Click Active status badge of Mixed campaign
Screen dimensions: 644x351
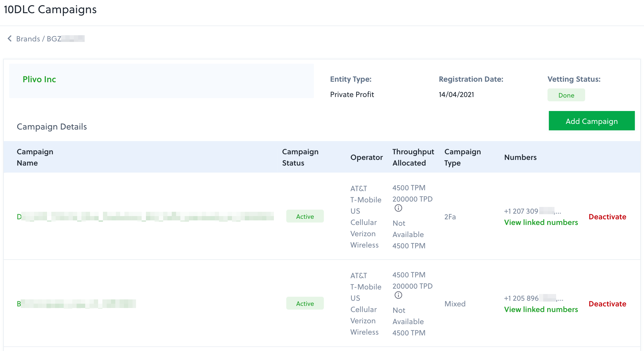305,303
